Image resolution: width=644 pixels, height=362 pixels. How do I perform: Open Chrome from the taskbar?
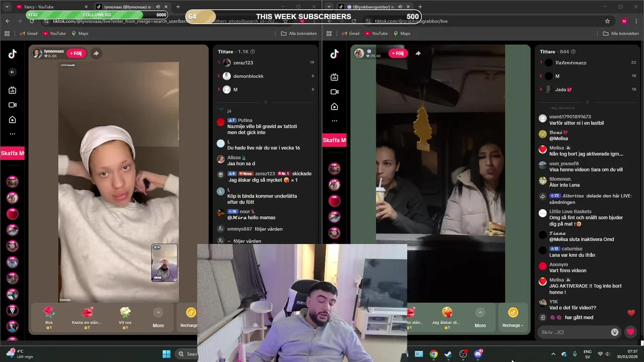[x=433, y=354]
